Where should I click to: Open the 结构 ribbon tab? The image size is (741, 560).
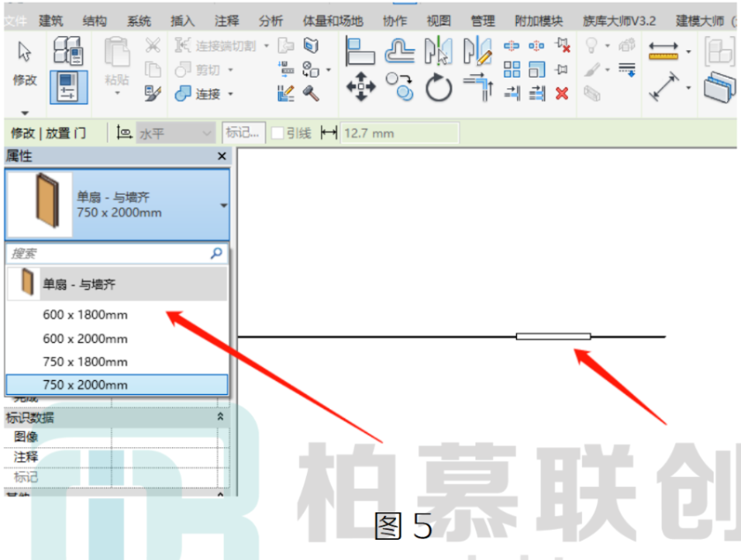[94, 21]
